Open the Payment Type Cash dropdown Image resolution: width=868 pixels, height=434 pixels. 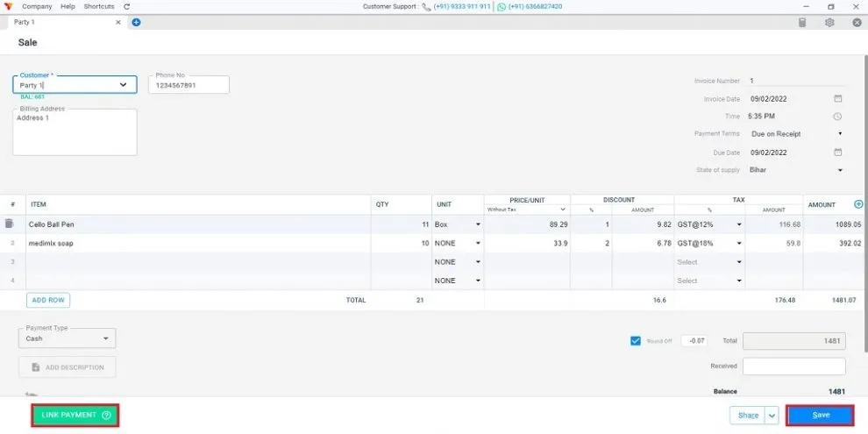click(106, 338)
